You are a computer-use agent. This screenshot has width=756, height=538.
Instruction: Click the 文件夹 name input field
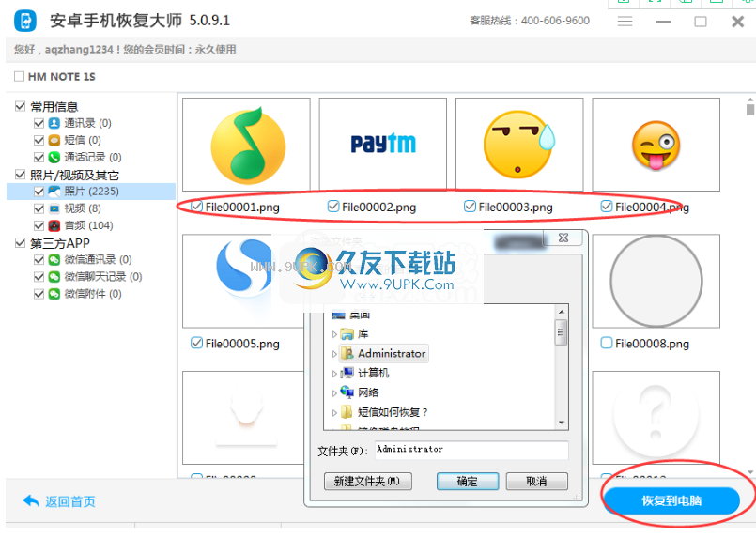click(x=471, y=451)
